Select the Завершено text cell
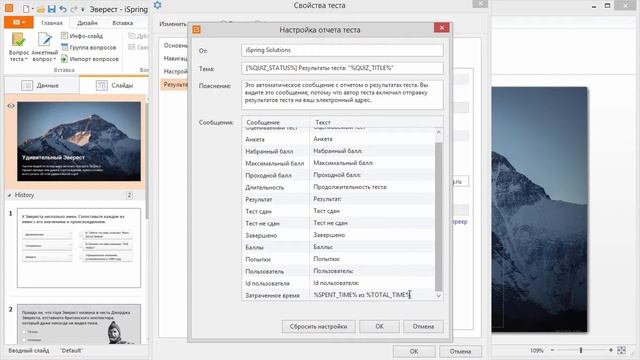Image resolution: width=640 pixels, height=360 pixels. click(372, 235)
